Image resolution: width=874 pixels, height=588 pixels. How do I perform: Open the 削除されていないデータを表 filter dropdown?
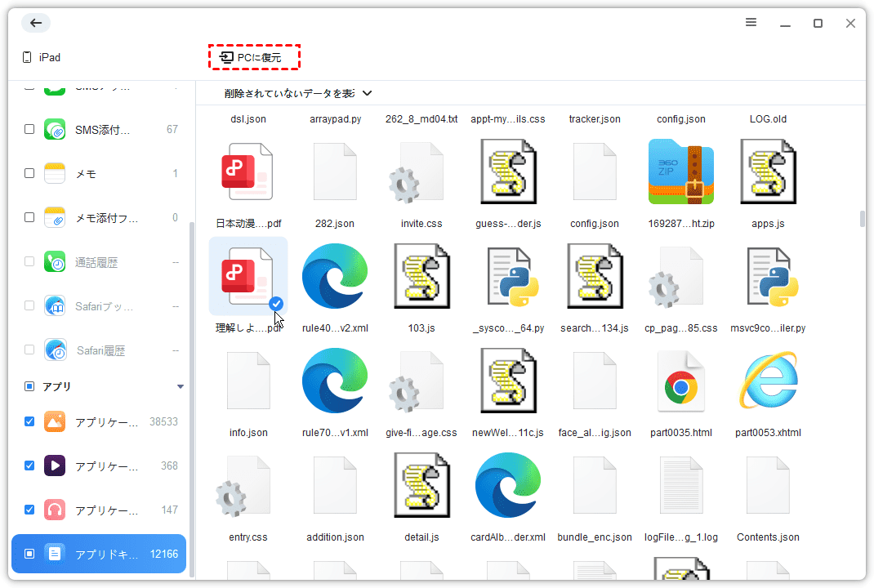pos(298,94)
